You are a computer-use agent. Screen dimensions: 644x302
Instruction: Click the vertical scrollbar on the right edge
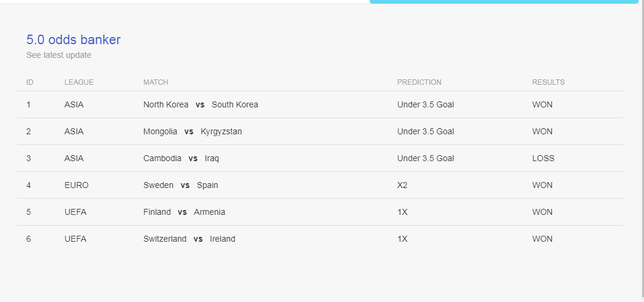coord(641,151)
